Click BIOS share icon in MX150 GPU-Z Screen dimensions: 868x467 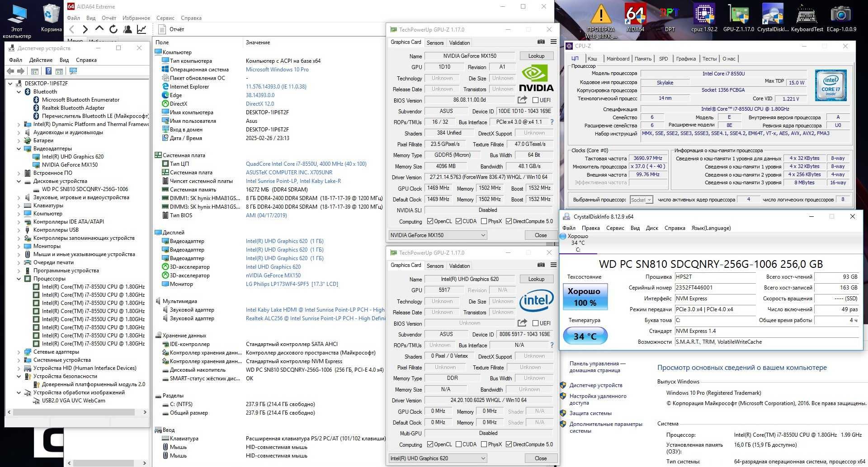pos(522,100)
